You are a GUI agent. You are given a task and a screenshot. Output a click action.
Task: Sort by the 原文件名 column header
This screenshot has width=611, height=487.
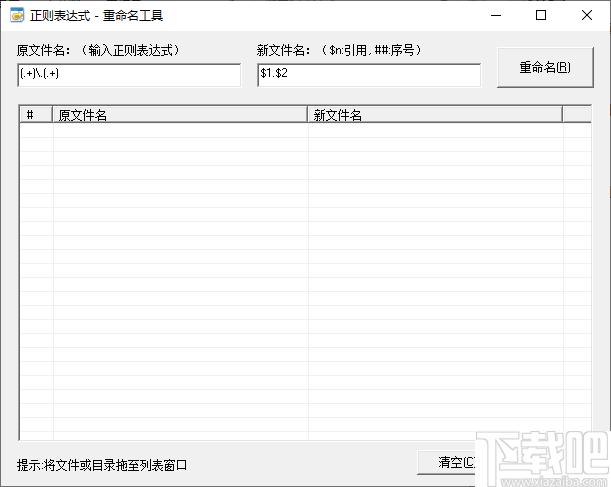point(180,115)
